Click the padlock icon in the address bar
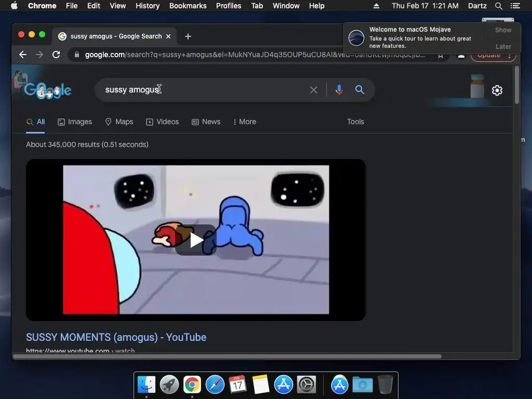The height and width of the screenshot is (399, 532). point(77,55)
